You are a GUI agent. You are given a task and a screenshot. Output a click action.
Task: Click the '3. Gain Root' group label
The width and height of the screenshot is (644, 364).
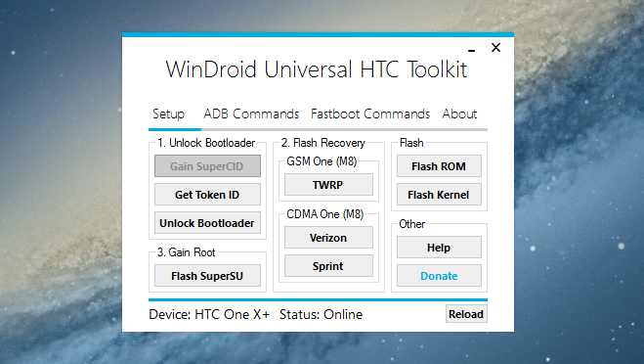[186, 252]
